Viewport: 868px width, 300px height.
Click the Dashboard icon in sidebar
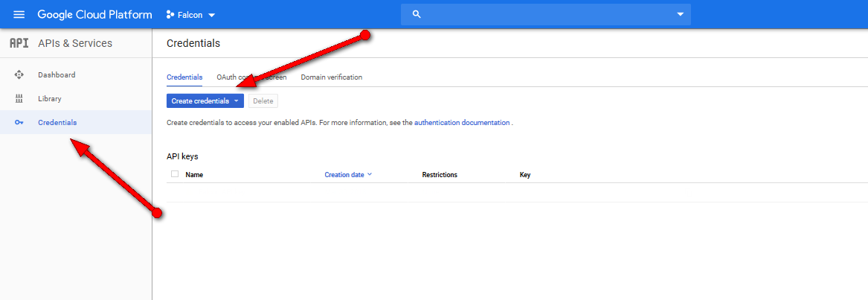point(19,75)
